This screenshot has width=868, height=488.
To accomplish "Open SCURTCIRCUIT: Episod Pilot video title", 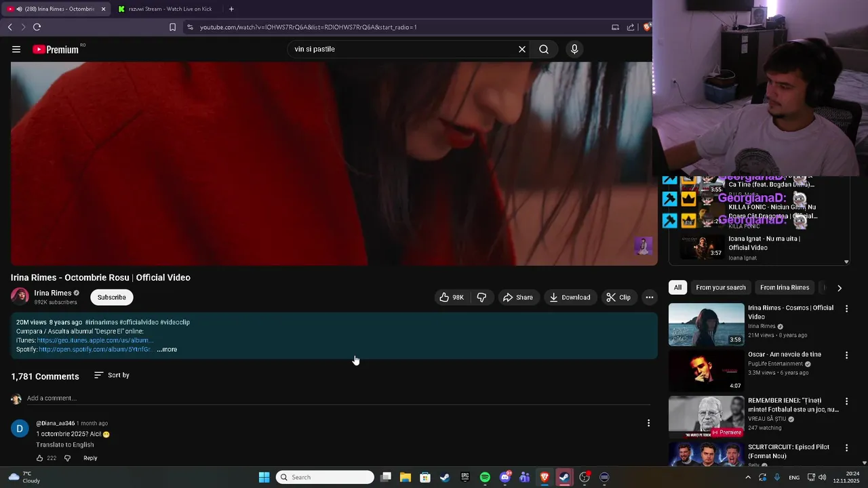I will 789,451.
